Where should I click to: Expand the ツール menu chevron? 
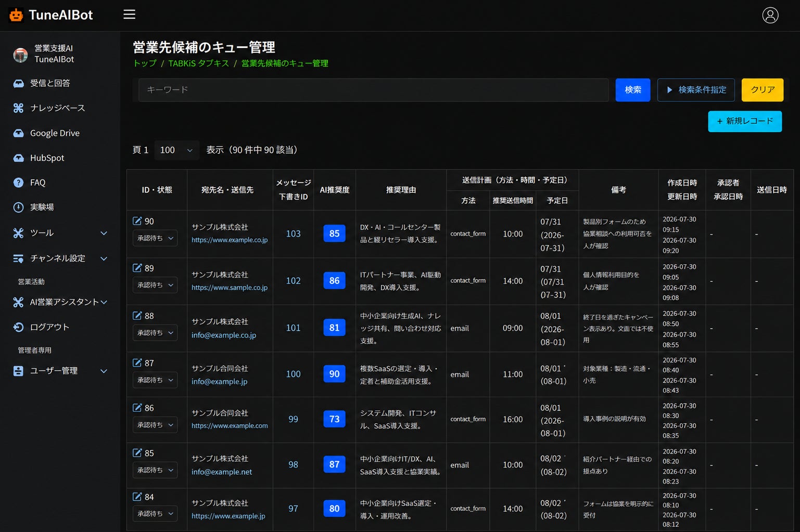coord(104,233)
